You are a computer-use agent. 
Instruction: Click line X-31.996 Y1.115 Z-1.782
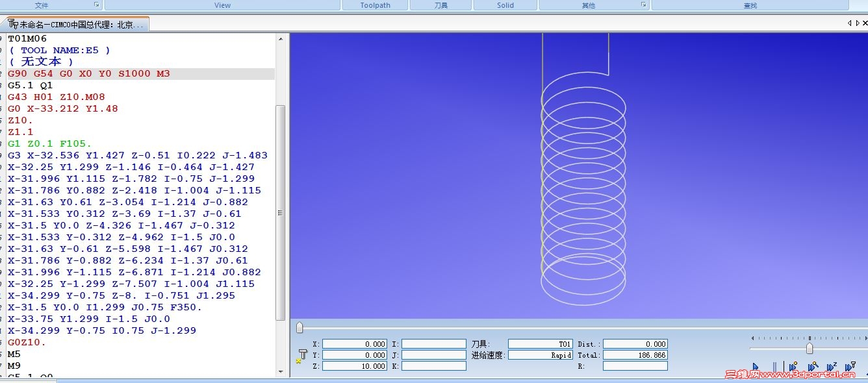[x=131, y=179]
